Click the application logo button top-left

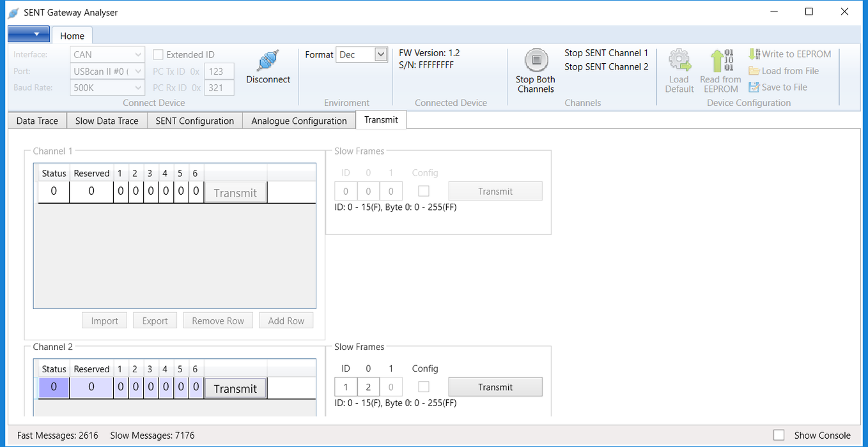28,34
